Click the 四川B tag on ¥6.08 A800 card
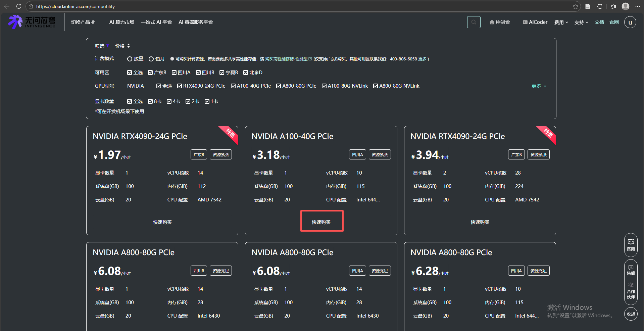The image size is (644, 331). pos(199,271)
